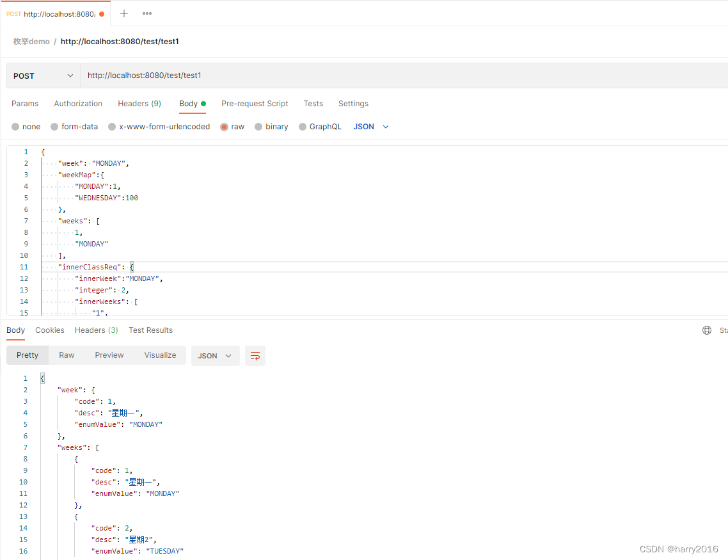Image resolution: width=728 pixels, height=560 pixels.
Task: Go to the Pre-request Script tab
Action: coord(255,104)
